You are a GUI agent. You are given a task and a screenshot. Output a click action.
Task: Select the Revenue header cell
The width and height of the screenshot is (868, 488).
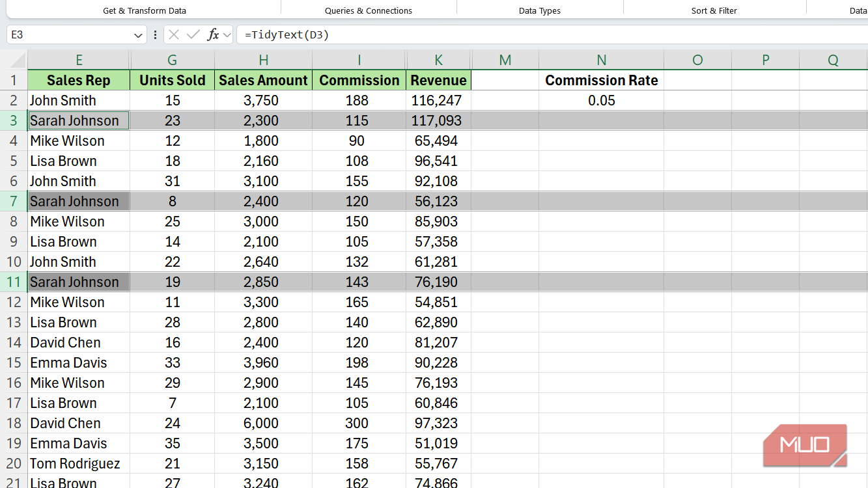438,80
